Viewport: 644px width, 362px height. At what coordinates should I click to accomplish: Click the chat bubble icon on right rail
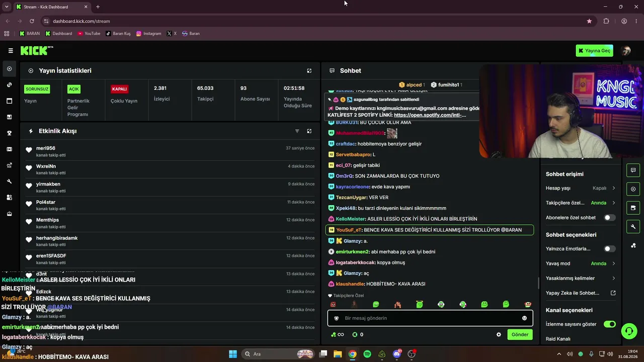click(x=633, y=170)
